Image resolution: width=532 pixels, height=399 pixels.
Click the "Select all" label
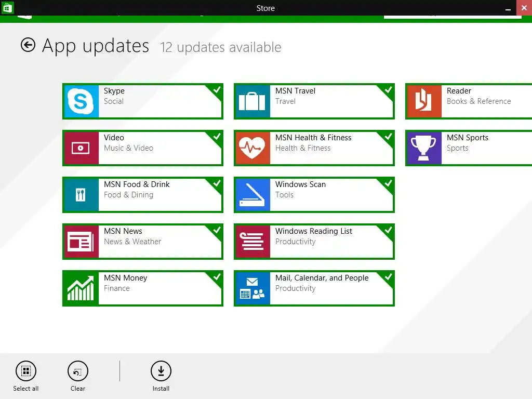(x=26, y=389)
